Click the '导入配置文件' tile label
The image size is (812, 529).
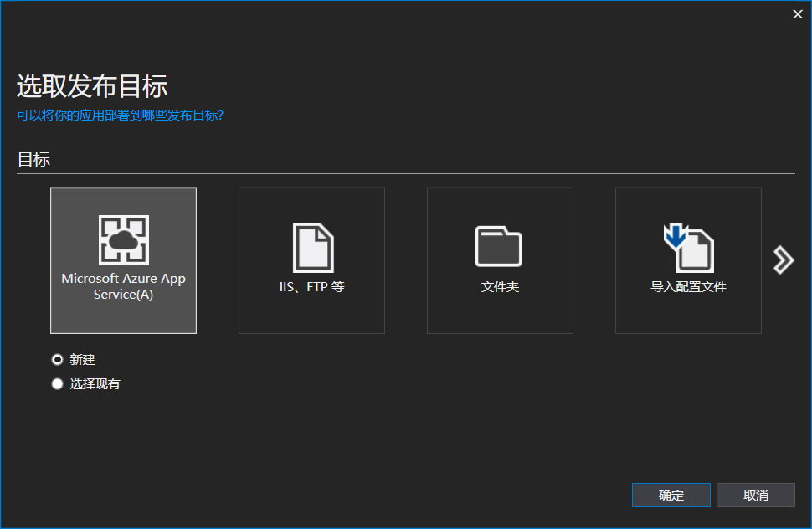688,287
